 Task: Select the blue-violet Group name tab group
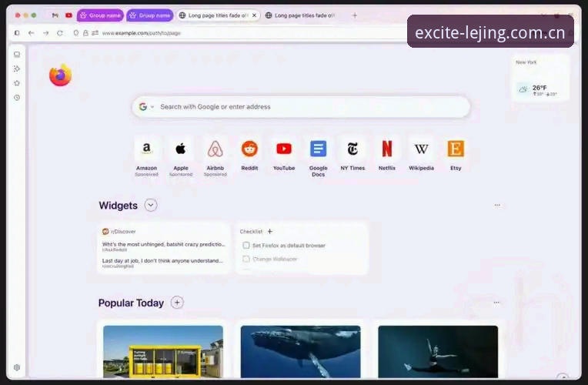[x=149, y=15]
